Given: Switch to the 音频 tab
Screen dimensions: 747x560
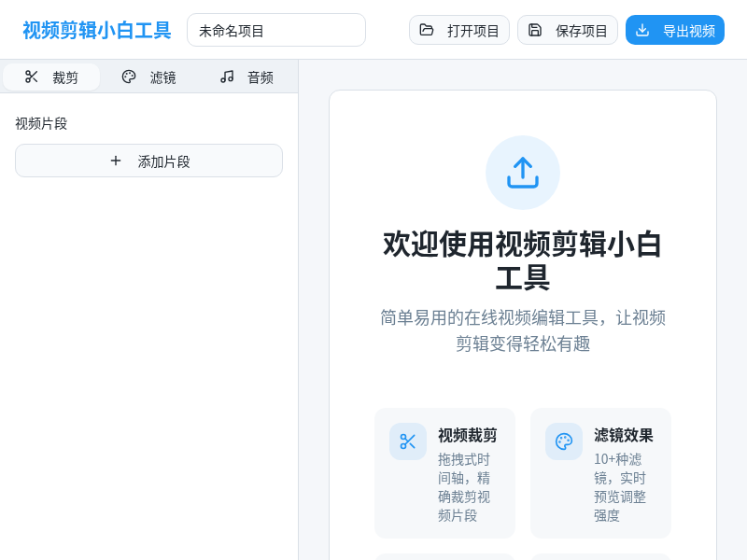Looking at the screenshot, I should [247, 77].
